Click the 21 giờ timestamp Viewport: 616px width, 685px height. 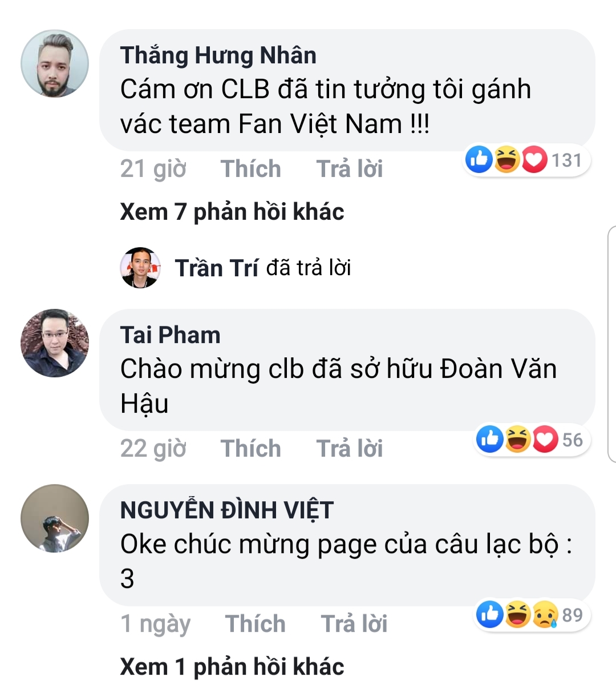[x=153, y=169]
